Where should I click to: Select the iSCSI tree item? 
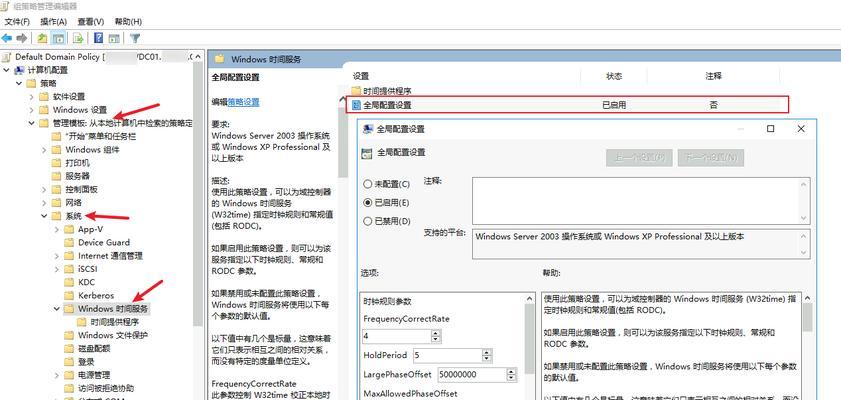pyautogui.click(x=87, y=269)
